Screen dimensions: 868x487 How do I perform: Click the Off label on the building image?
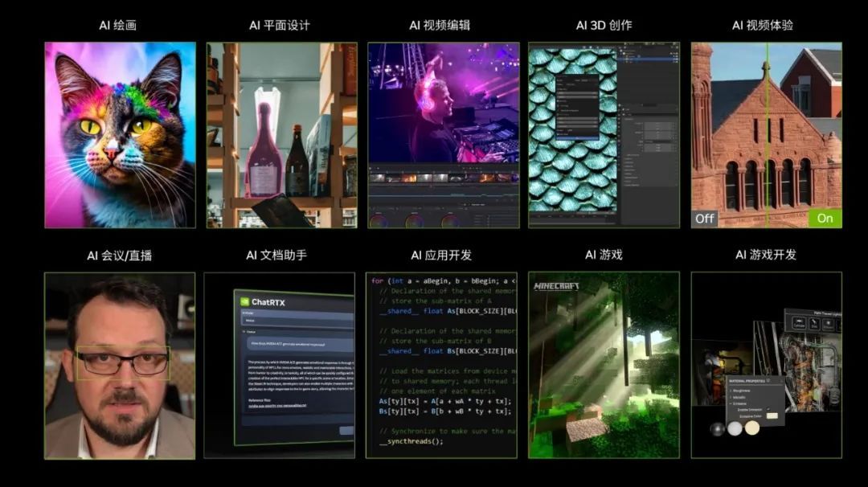pos(705,219)
